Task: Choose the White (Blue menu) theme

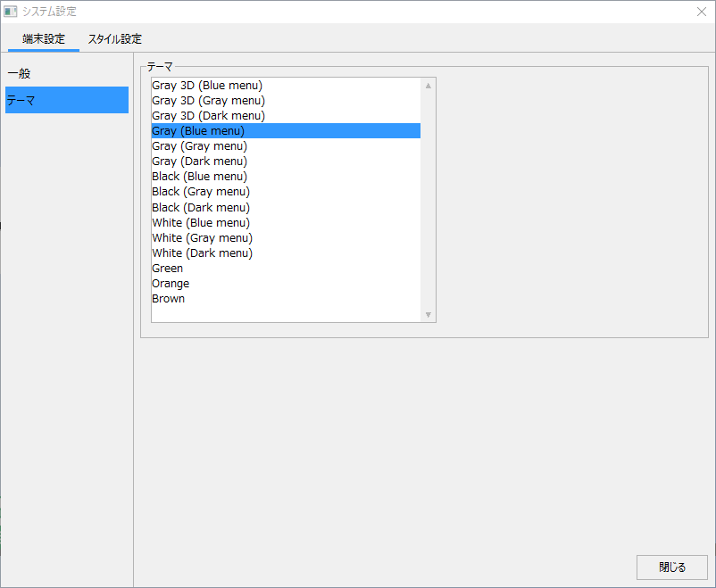Action: (x=201, y=223)
